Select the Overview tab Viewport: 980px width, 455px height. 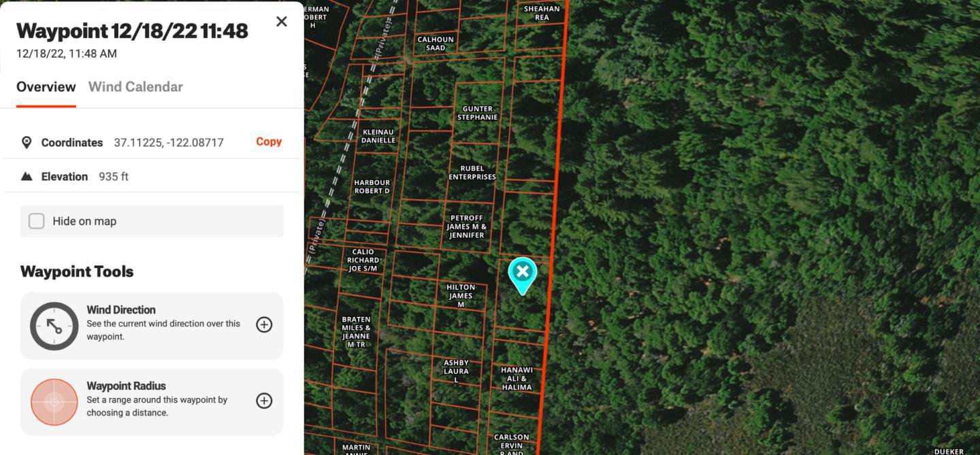pyautogui.click(x=46, y=86)
